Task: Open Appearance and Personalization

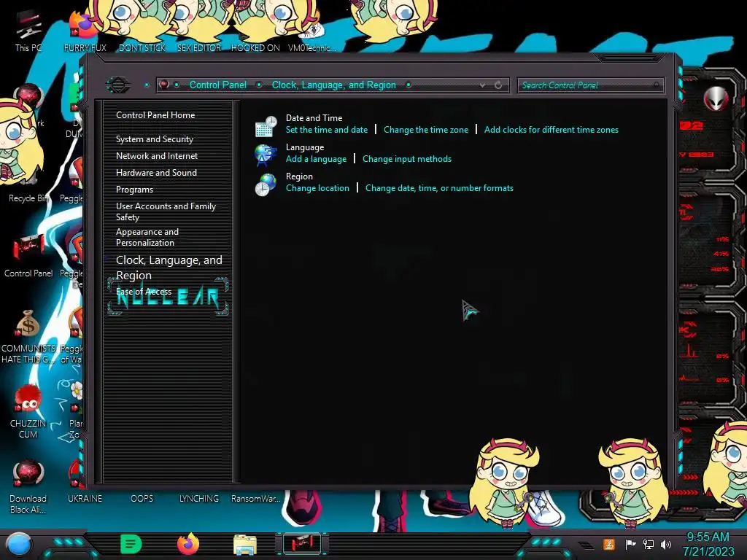Action: [x=147, y=237]
